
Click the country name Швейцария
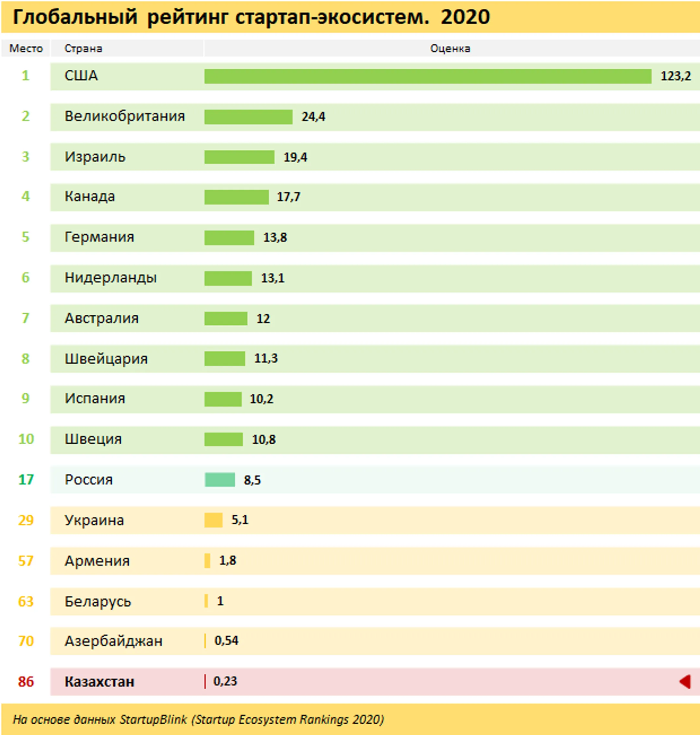[x=106, y=359]
